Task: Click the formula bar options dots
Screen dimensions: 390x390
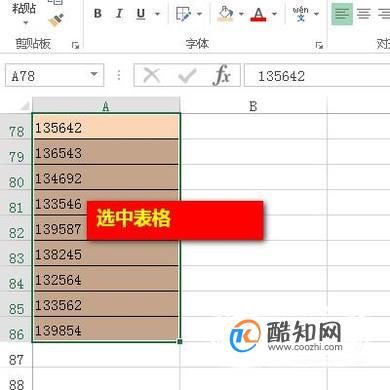Action: click(x=119, y=75)
